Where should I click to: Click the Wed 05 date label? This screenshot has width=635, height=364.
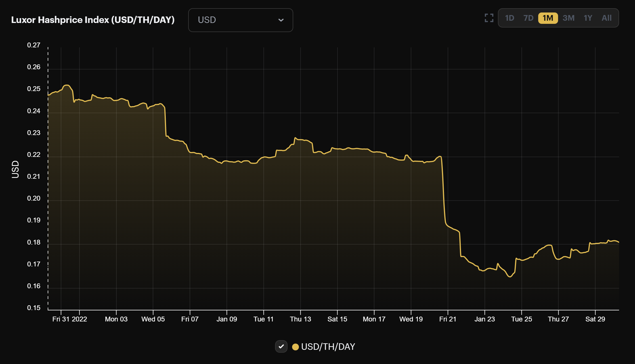[153, 319]
